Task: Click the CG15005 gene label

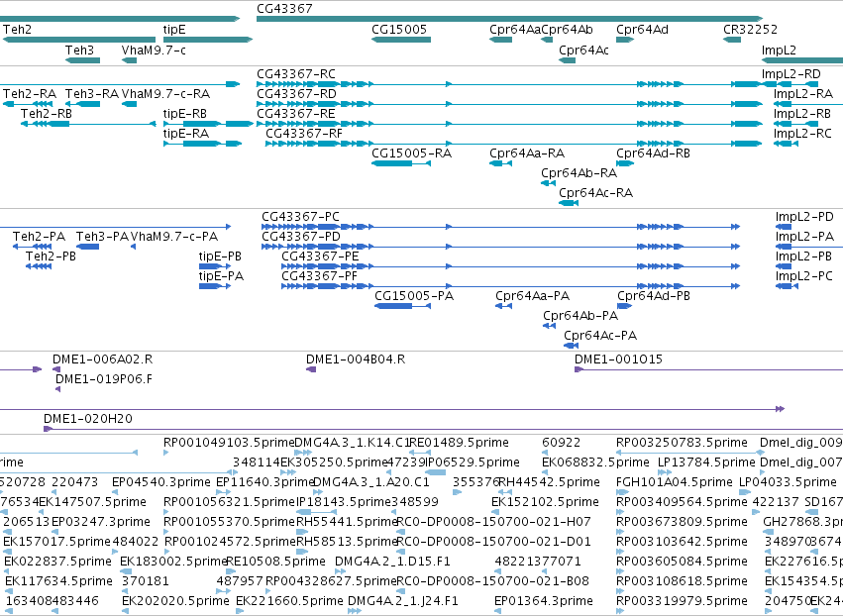Action: coord(399,29)
